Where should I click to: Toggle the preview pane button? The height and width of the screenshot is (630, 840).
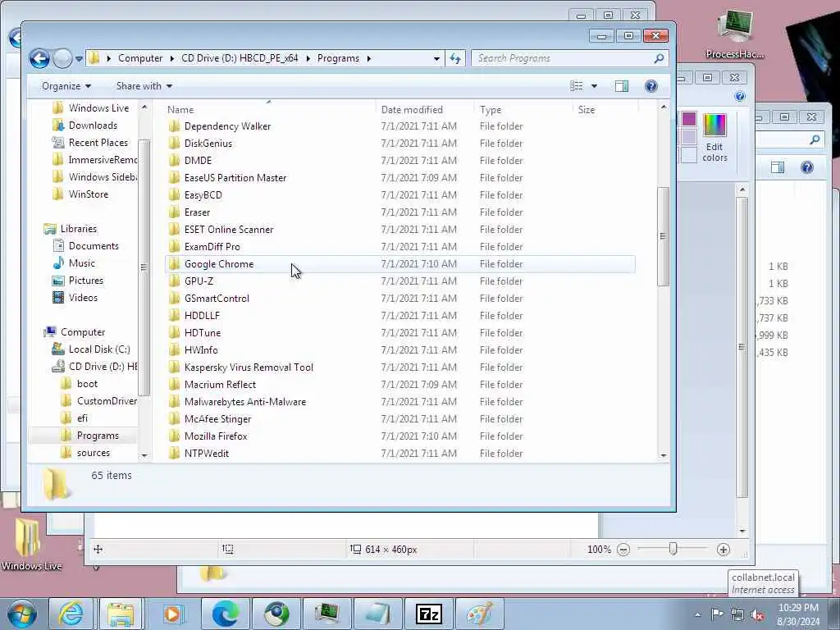click(x=622, y=86)
